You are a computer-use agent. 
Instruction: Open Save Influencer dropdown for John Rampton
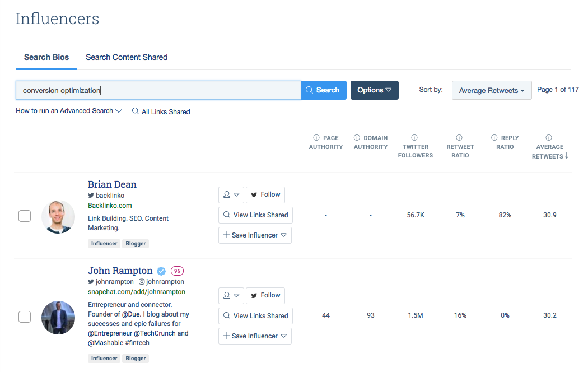pos(255,336)
